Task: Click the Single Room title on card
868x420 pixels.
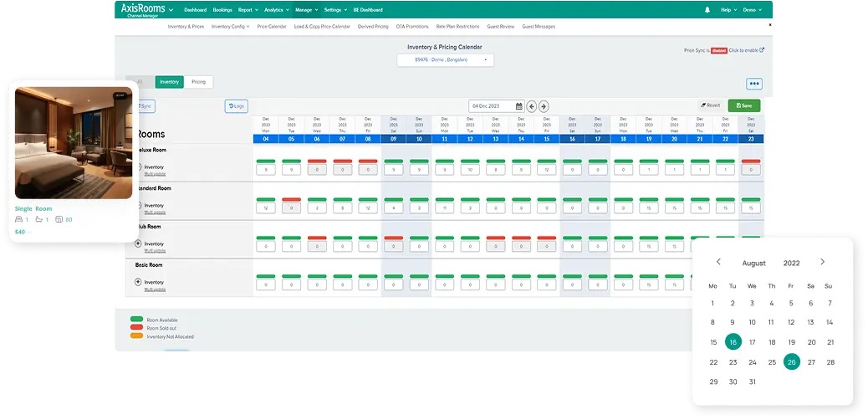Action: [33, 209]
